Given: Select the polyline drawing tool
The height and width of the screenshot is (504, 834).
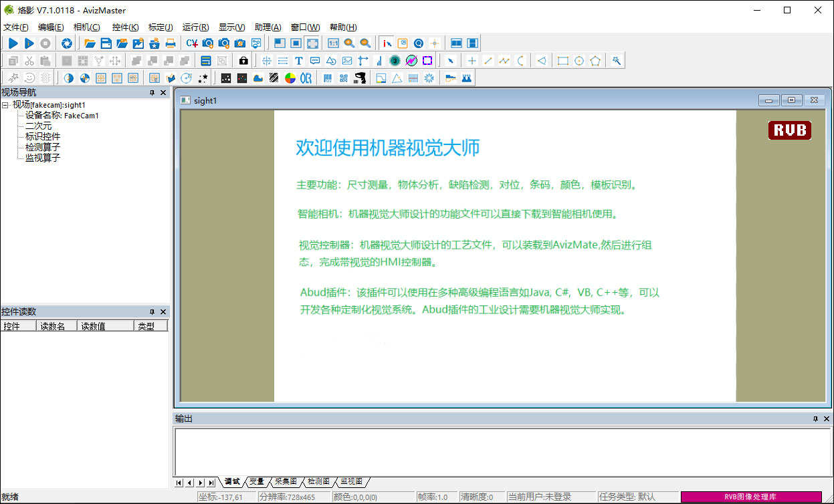Looking at the screenshot, I should (504, 61).
